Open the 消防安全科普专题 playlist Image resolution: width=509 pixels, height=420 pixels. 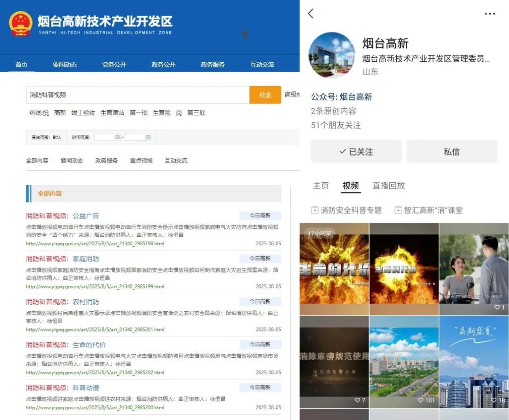point(346,210)
